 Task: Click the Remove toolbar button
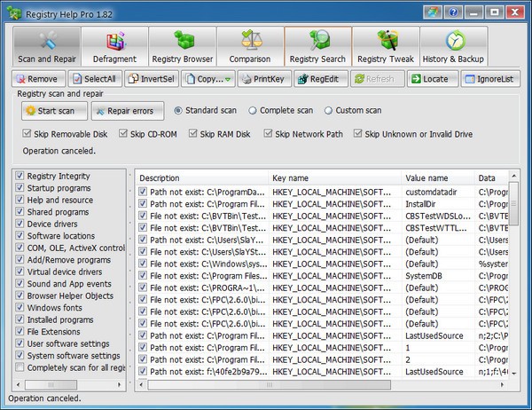pos(37,79)
